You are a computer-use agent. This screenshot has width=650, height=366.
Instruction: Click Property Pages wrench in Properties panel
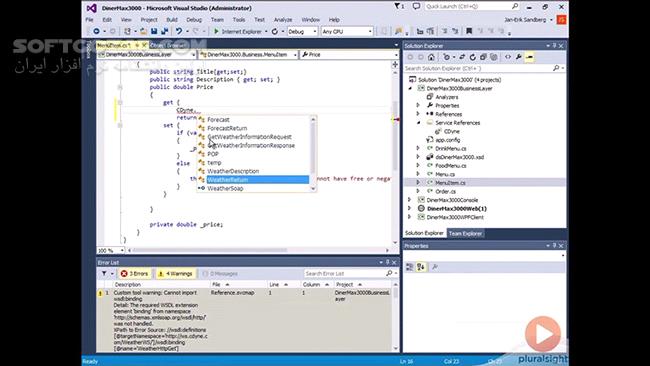pyautogui.click(x=435, y=267)
